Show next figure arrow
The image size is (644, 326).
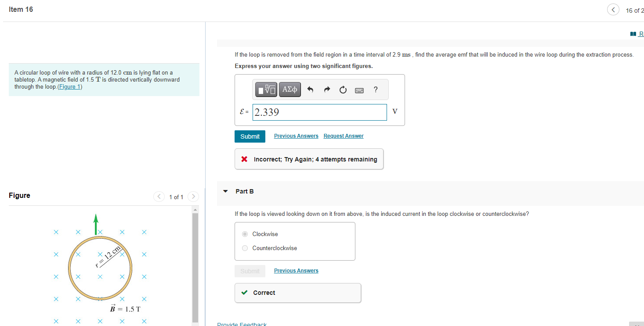(x=193, y=197)
